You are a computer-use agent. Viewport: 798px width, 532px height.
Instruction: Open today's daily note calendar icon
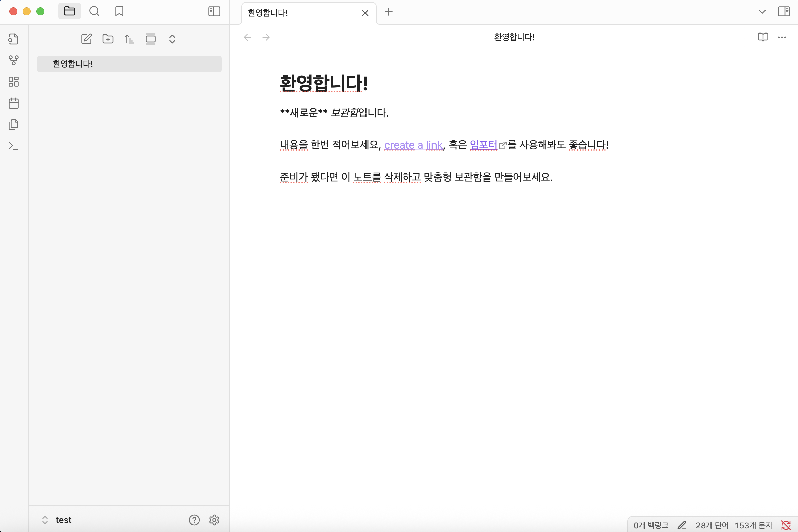[14, 103]
